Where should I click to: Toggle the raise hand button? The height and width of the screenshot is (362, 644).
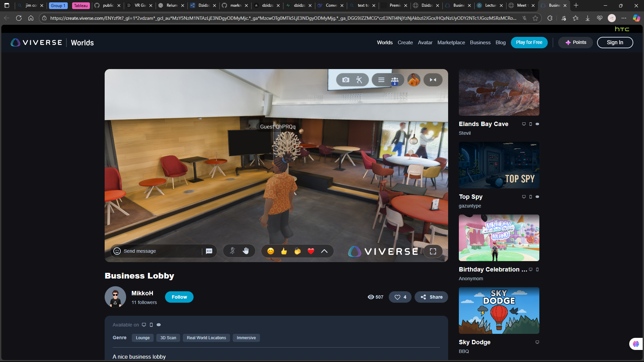[x=246, y=251]
